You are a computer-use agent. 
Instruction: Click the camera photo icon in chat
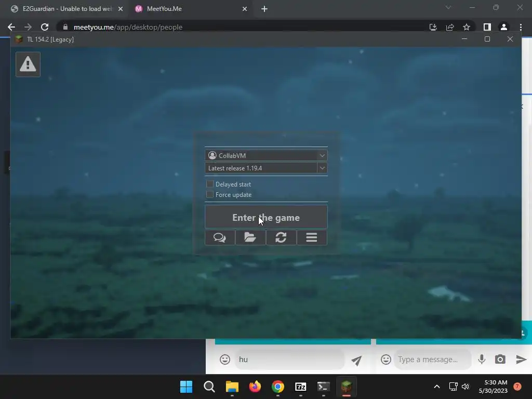500,360
